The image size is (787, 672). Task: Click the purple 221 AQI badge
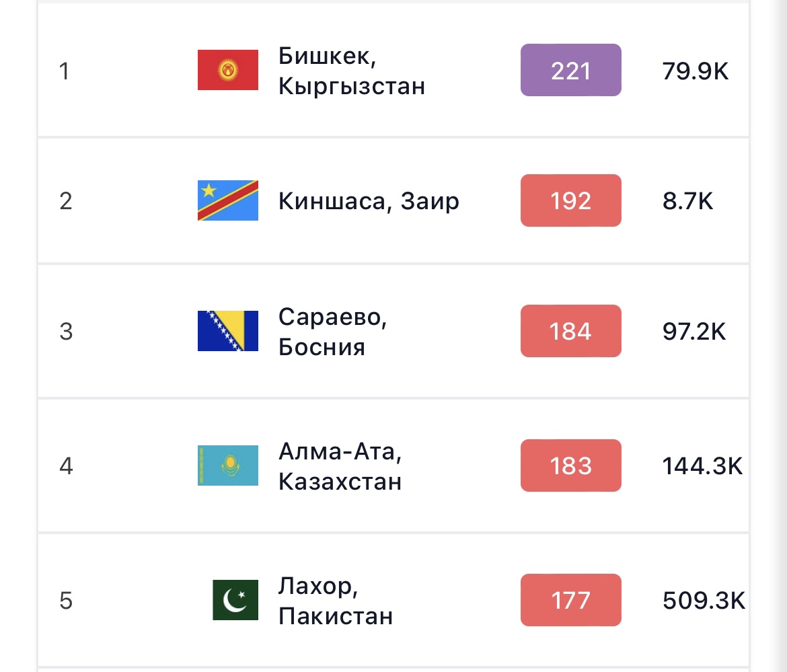coord(570,70)
